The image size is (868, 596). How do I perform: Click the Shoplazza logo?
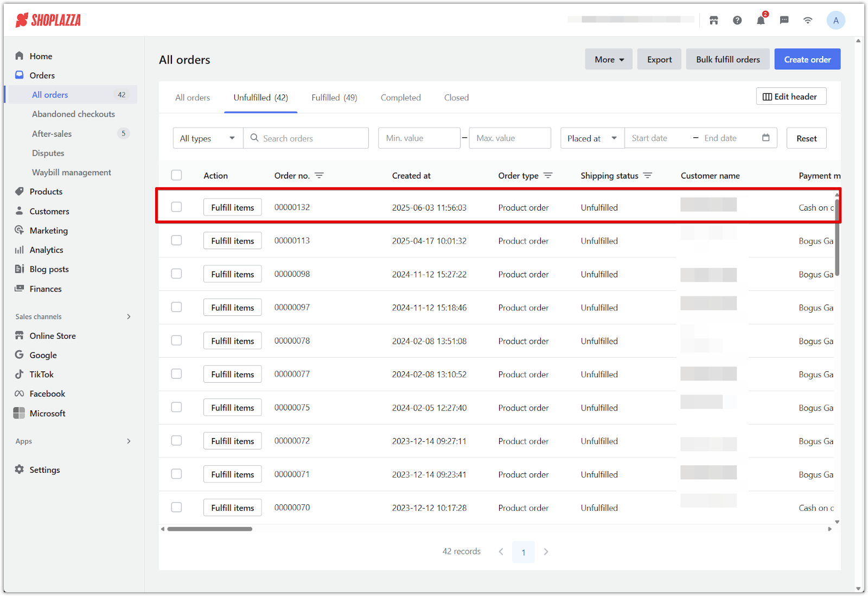pos(48,21)
